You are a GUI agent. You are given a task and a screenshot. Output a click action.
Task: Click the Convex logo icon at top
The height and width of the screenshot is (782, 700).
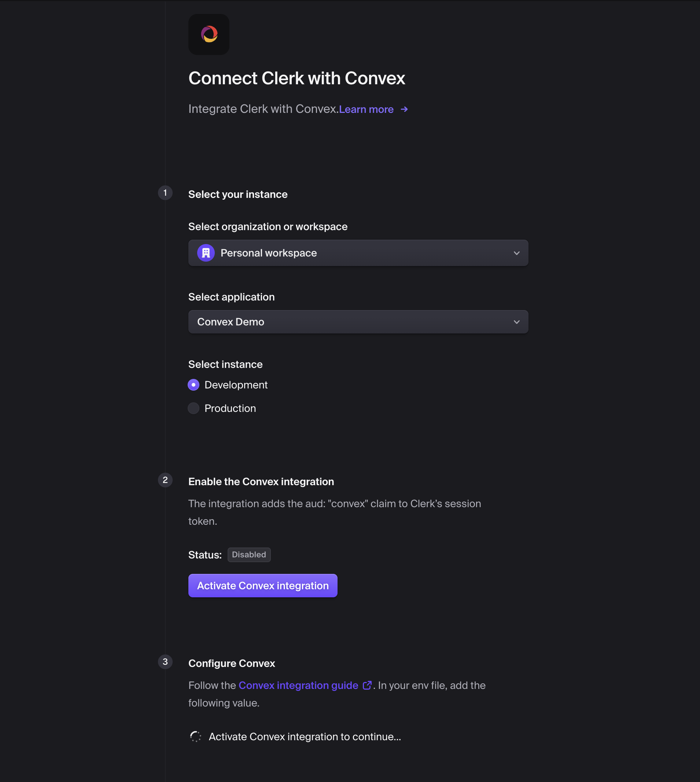pos(209,34)
